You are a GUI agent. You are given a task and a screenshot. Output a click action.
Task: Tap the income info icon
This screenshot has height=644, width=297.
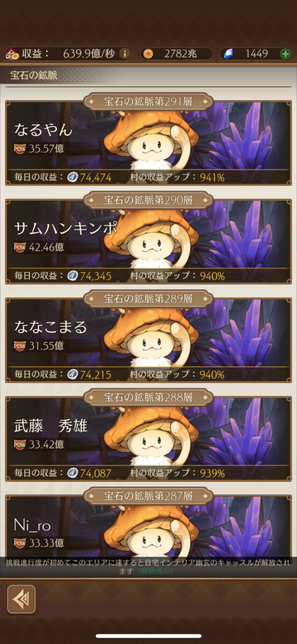[124, 53]
